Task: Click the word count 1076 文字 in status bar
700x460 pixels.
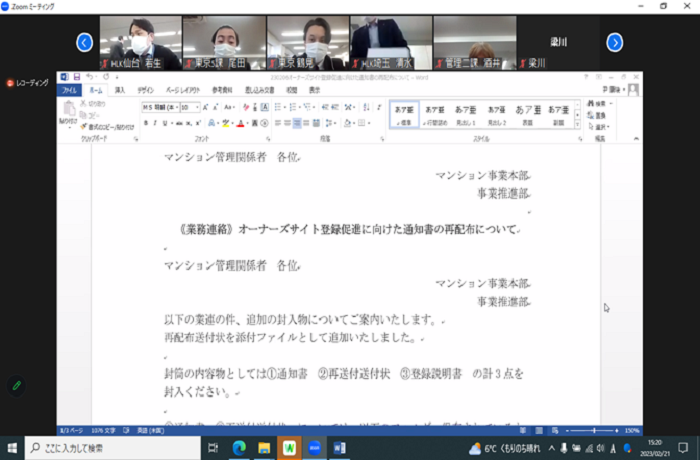Action: (x=103, y=431)
